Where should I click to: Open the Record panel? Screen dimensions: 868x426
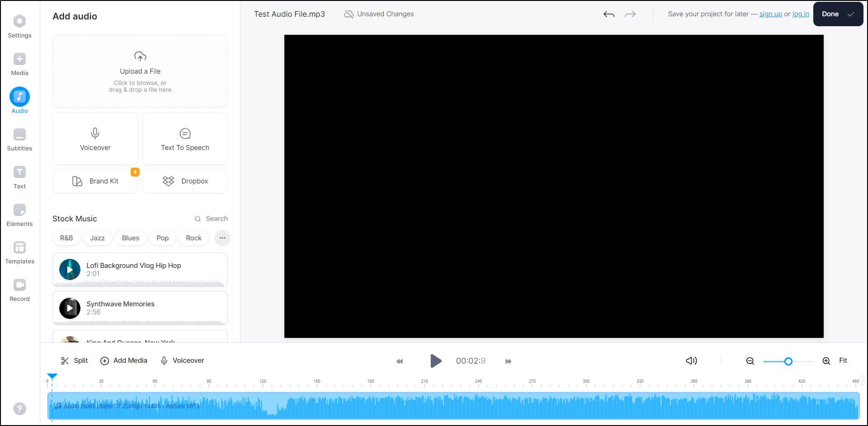pyautogui.click(x=19, y=289)
